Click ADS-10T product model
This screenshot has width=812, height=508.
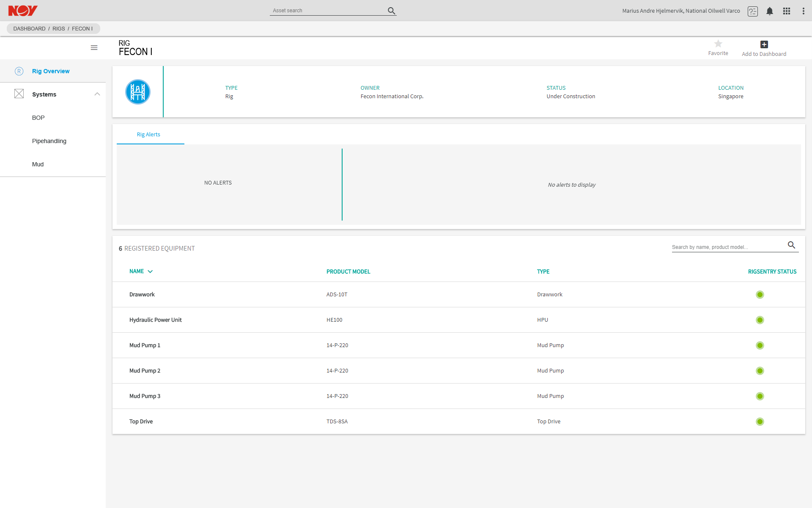coord(337,295)
